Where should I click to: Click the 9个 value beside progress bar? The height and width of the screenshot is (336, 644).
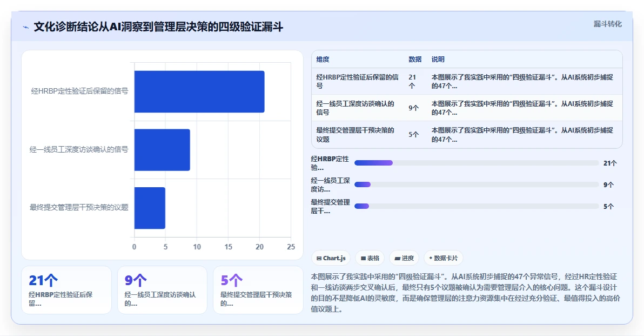point(609,185)
